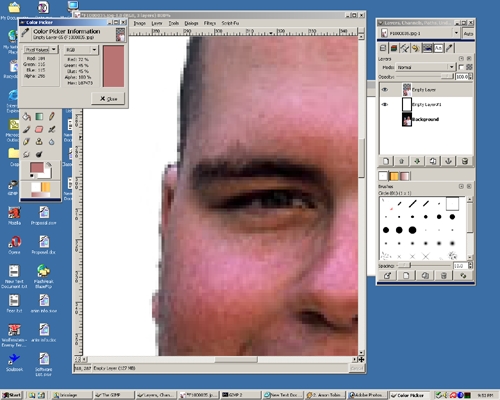Select the pink Eraser tool
Image resolution: width=500 pixels, height=400 pixels.
pyautogui.click(x=39, y=129)
